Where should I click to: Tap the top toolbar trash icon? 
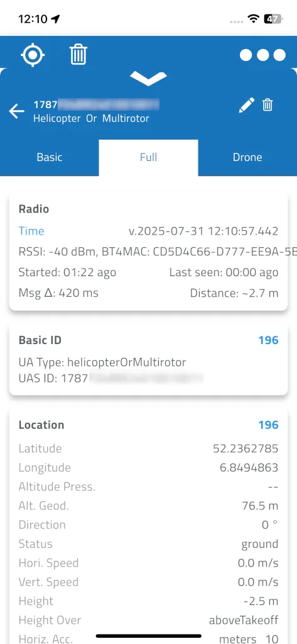78,55
